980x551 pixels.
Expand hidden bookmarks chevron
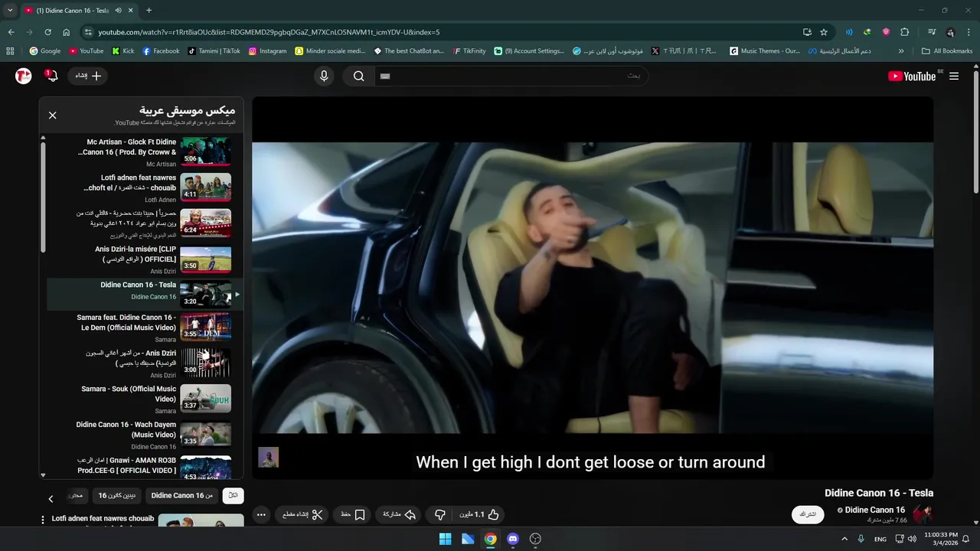tap(901, 51)
